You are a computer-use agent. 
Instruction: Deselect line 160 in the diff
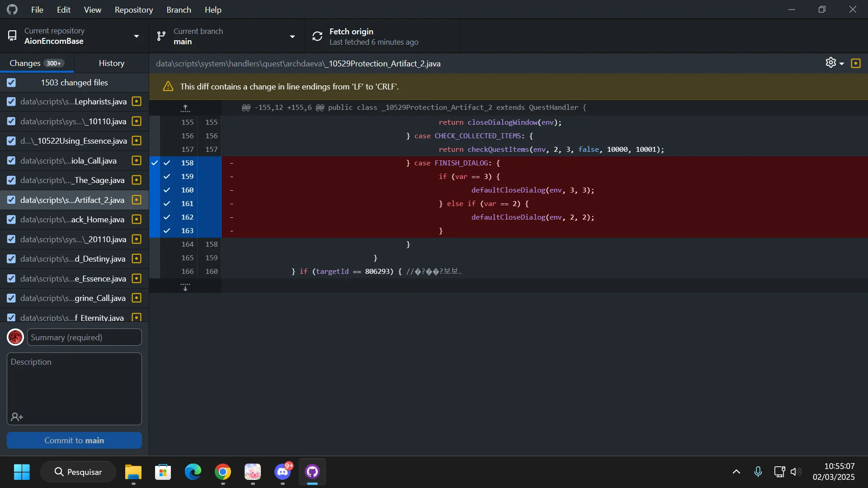click(167, 190)
